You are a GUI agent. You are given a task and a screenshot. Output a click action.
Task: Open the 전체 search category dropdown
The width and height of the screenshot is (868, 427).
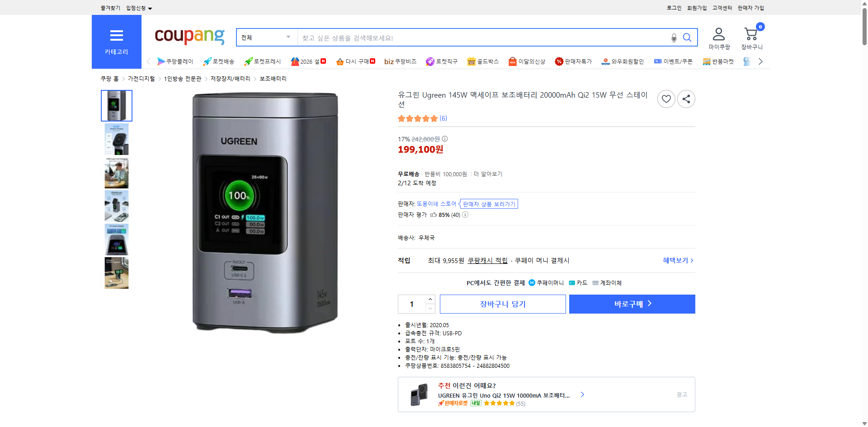pyautogui.click(x=266, y=38)
